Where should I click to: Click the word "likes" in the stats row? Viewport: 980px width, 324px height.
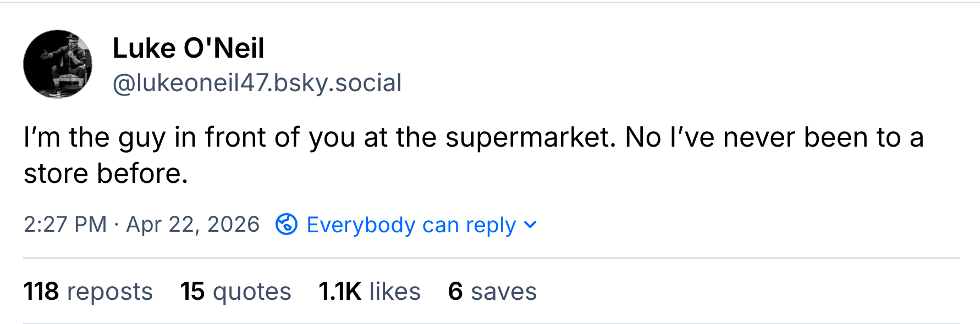(395, 291)
